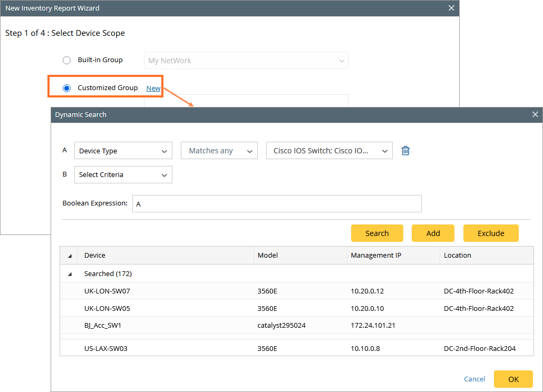Click the Exclude button
This screenshot has height=392, width=543.
490,233
